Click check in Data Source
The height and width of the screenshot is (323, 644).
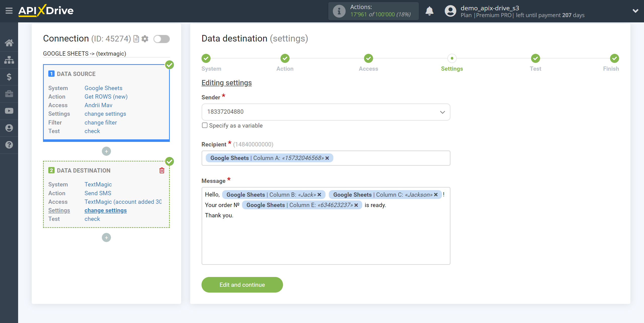pyautogui.click(x=92, y=131)
